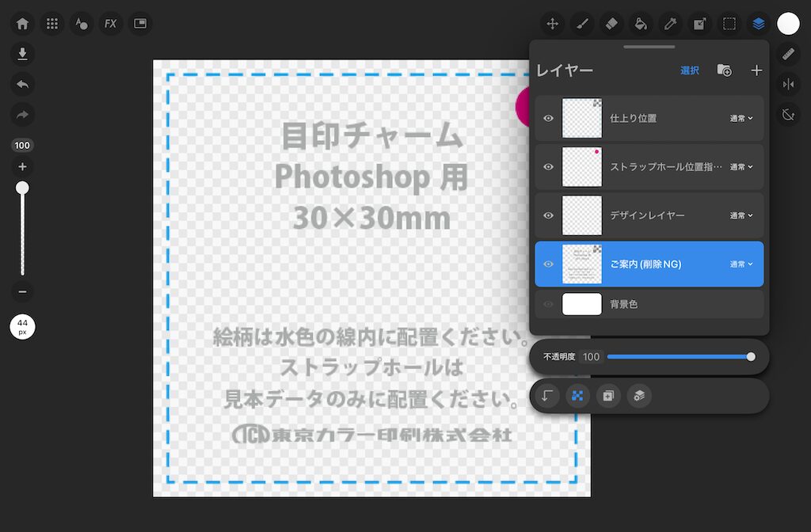
Task: Select the デザインレイヤー thumbnail
Action: pyautogui.click(x=582, y=215)
